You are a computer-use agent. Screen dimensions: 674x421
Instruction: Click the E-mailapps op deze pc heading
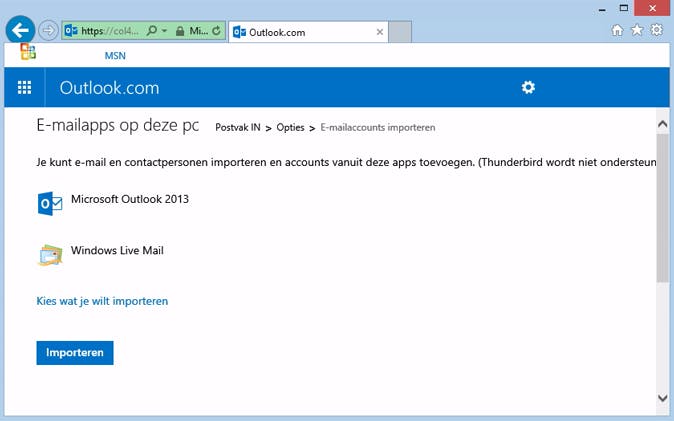pyautogui.click(x=118, y=126)
